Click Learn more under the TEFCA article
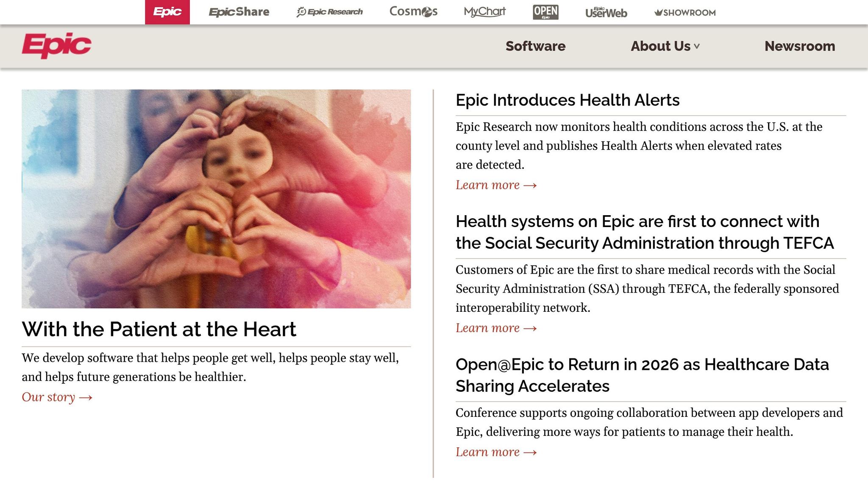The image size is (868, 488). pyautogui.click(x=496, y=328)
